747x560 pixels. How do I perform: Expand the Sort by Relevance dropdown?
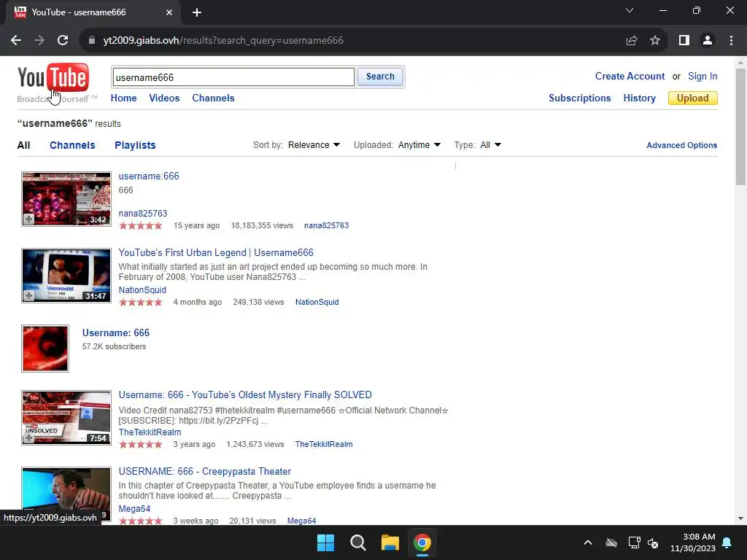pyautogui.click(x=314, y=145)
